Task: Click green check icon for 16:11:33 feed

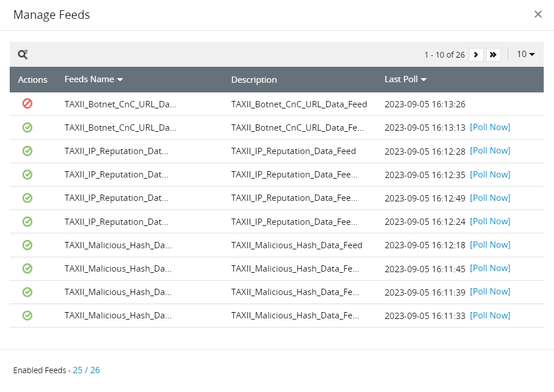Action: tap(27, 315)
